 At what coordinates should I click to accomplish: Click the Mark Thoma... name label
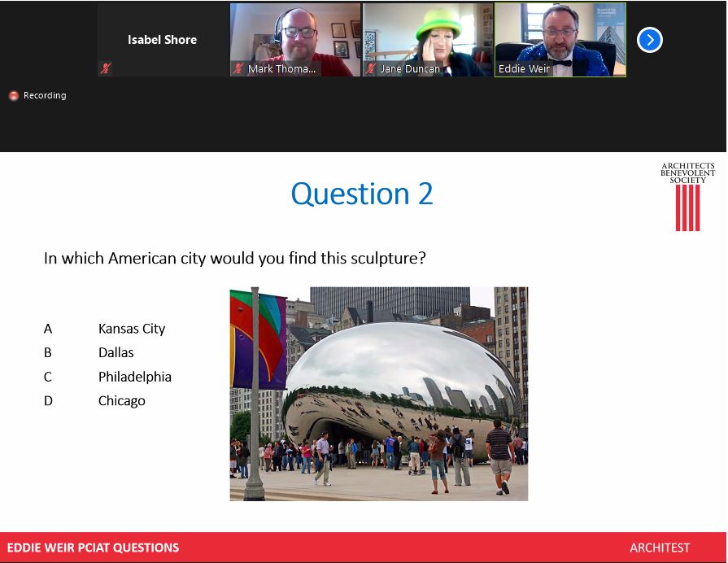[x=281, y=69]
